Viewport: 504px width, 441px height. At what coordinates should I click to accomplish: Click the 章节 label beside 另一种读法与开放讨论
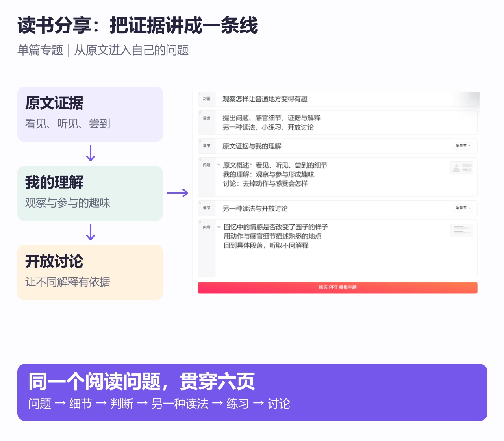click(x=207, y=208)
